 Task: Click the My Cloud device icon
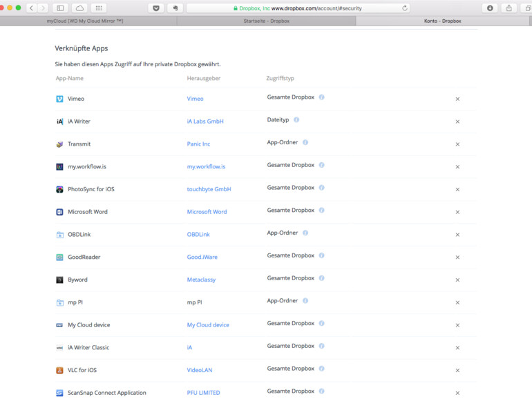point(59,325)
